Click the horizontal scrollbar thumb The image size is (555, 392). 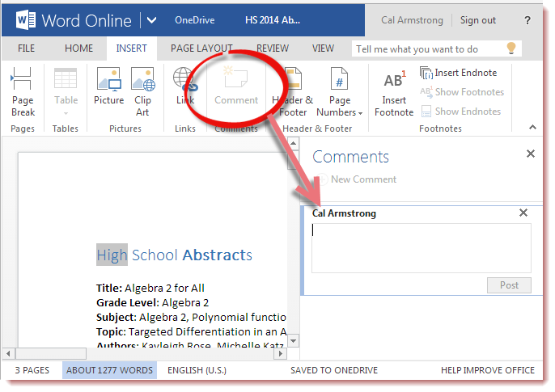tap(51, 353)
